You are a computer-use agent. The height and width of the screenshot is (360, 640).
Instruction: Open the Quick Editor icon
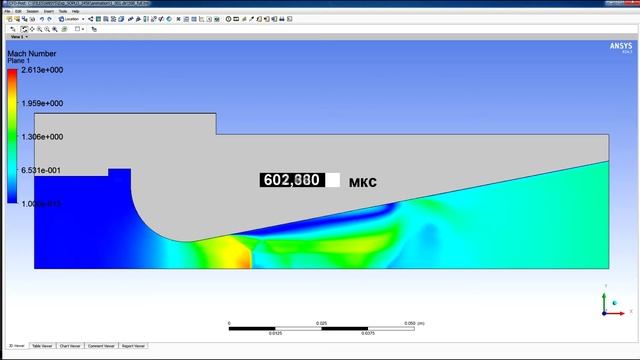click(244, 19)
